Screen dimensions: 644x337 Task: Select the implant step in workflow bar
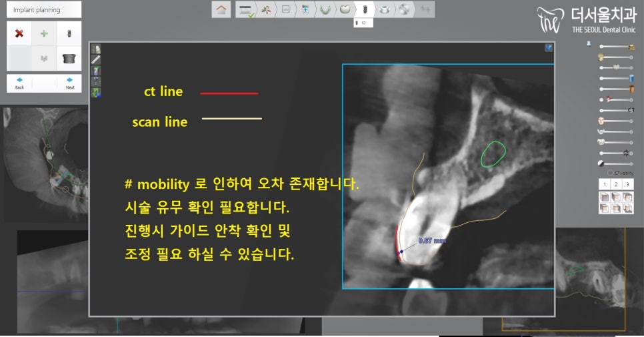pos(364,10)
